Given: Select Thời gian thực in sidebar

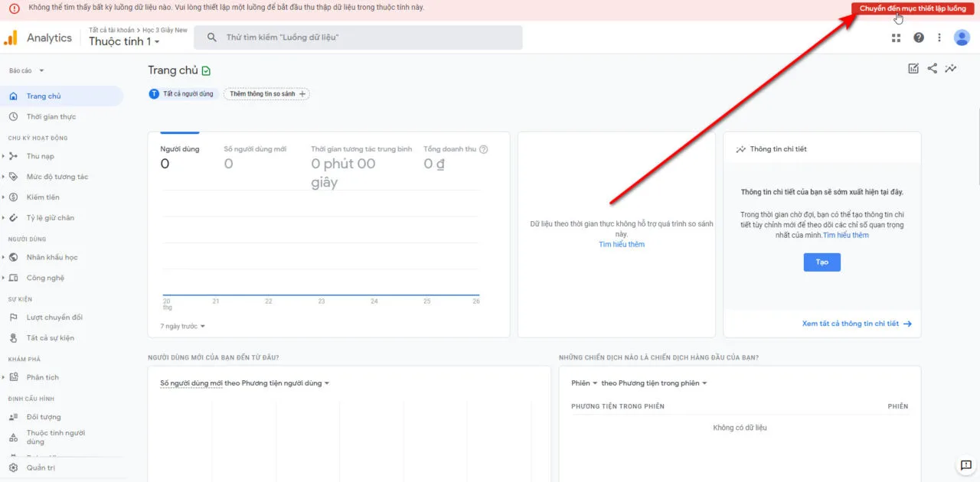Looking at the screenshot, I should click(x=51, y=117).
